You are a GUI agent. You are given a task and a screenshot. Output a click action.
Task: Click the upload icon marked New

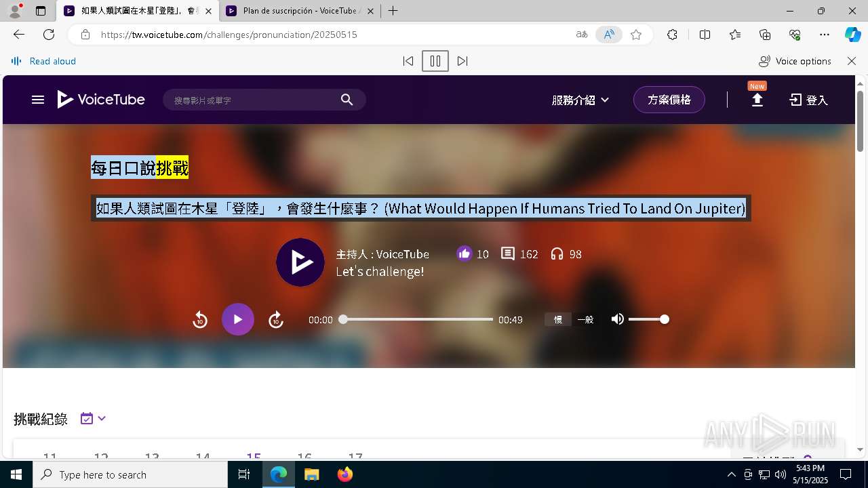(x=757, y=100)
